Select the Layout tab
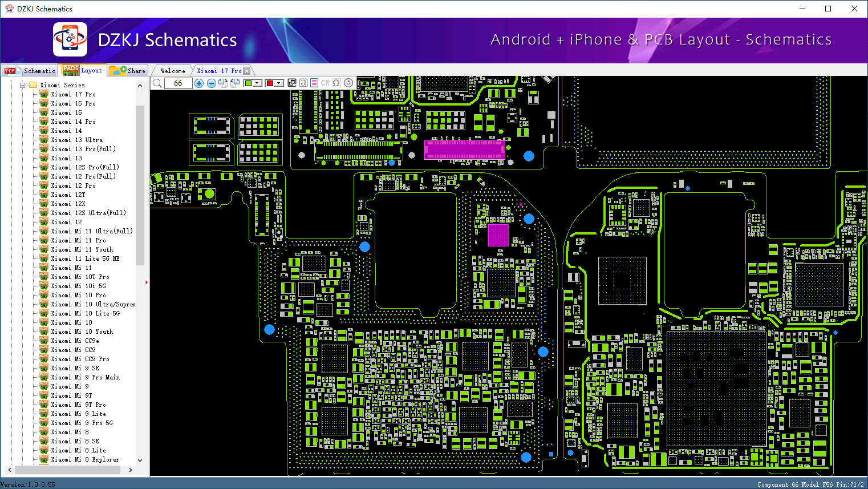Screen dimensions: 868x489 83,70
